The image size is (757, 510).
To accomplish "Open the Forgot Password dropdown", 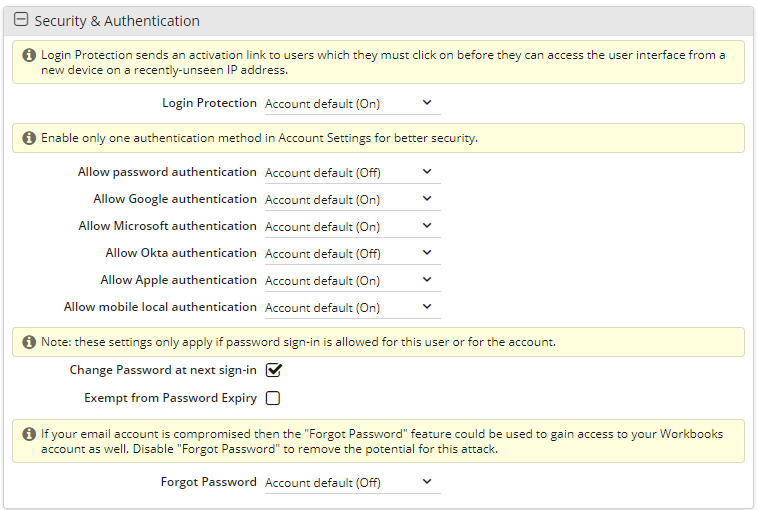I will [352, 483].
